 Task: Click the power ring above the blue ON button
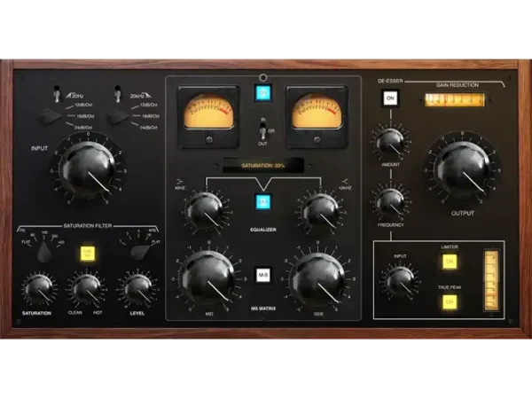[263, 78]
